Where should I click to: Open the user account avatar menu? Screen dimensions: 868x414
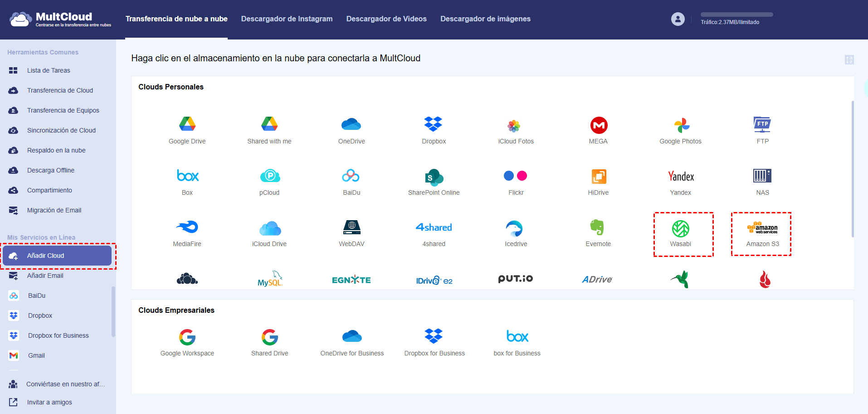click(x=678, y=19)
